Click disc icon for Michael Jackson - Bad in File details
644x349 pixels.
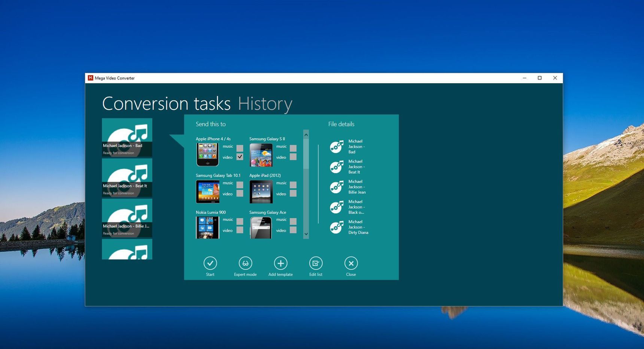[337, 147]
